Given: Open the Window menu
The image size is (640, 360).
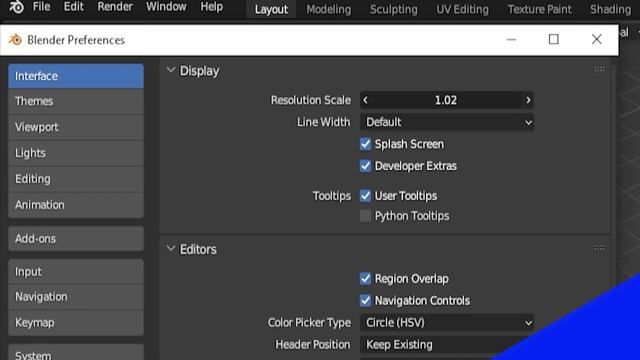Looking at the screenshot, I should click(166, 7).
